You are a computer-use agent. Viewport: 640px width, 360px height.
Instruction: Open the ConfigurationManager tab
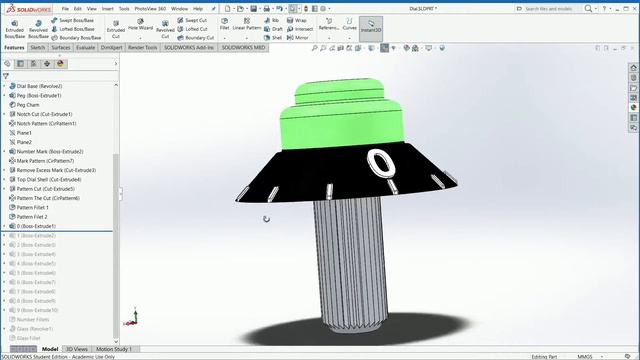(34, 64)
